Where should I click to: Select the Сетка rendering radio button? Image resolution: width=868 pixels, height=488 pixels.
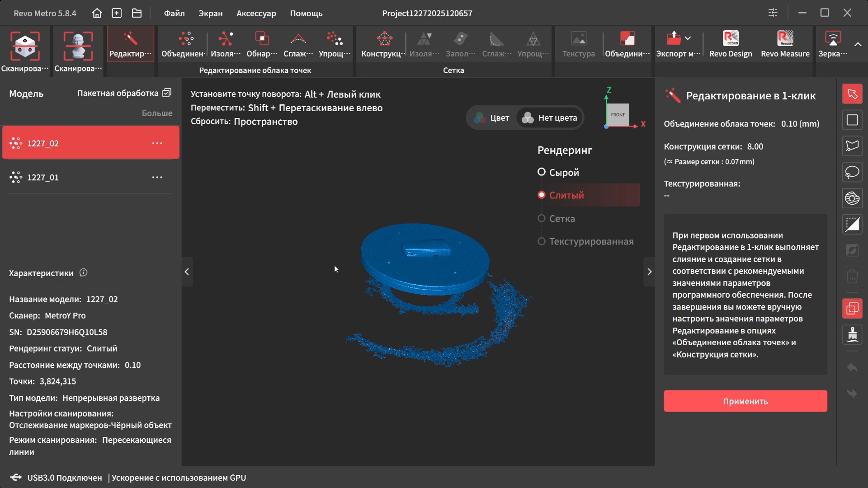coord(542,219)
